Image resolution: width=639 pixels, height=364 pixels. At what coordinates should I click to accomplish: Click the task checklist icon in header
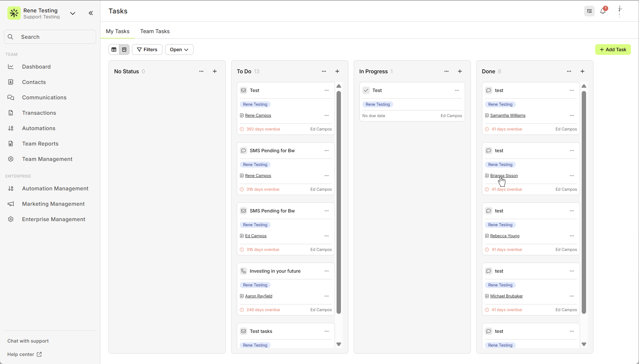click(x=589, y=11)
